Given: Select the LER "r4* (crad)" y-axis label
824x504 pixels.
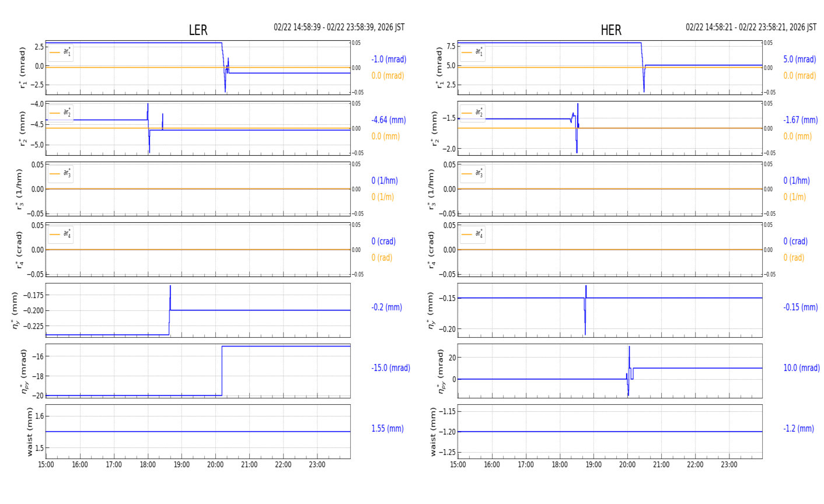Looking at the screenshot, I should tap(19, 250).
